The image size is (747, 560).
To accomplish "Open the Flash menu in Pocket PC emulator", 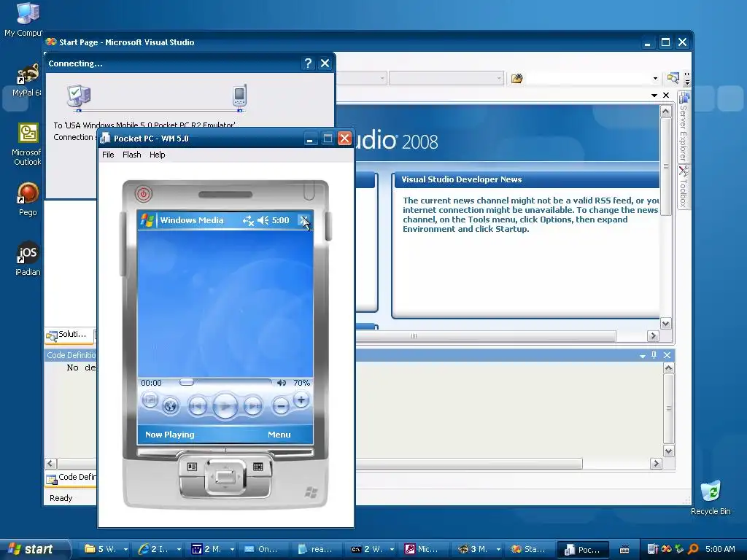I will coord(132,155).
